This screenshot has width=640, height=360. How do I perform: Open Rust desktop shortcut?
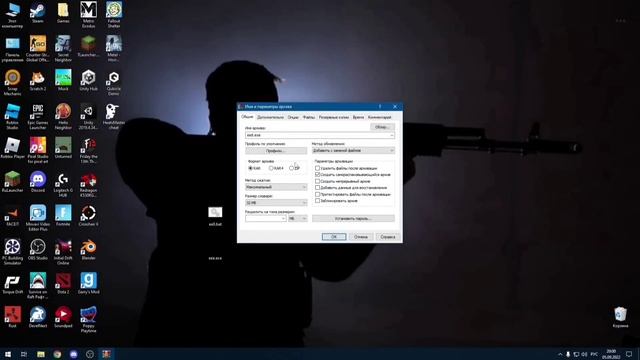coord(12,318)
